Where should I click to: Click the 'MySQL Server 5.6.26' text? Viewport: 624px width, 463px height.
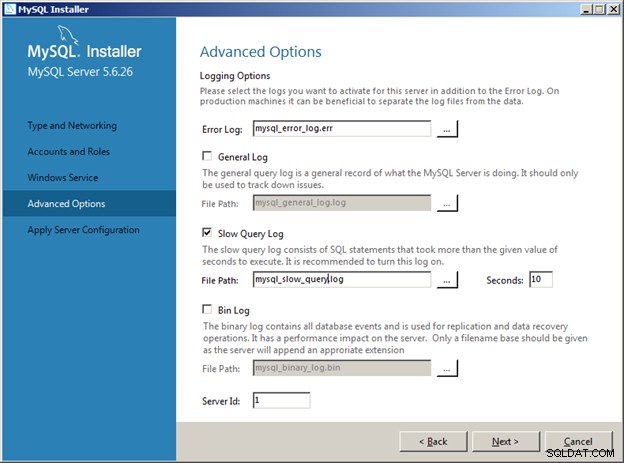point(80,72)
